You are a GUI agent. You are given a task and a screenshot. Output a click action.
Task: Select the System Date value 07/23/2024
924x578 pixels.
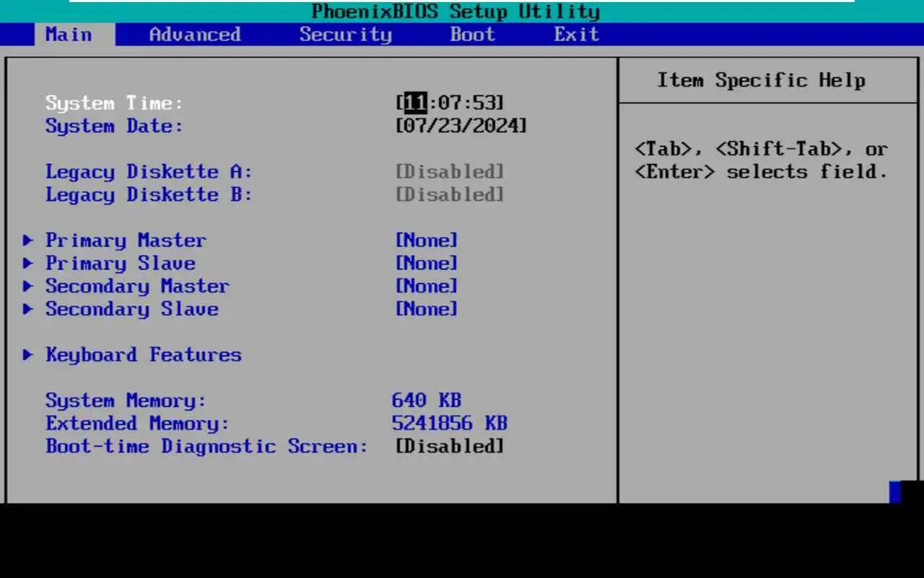pyautogui.click(x=461, y=126)
